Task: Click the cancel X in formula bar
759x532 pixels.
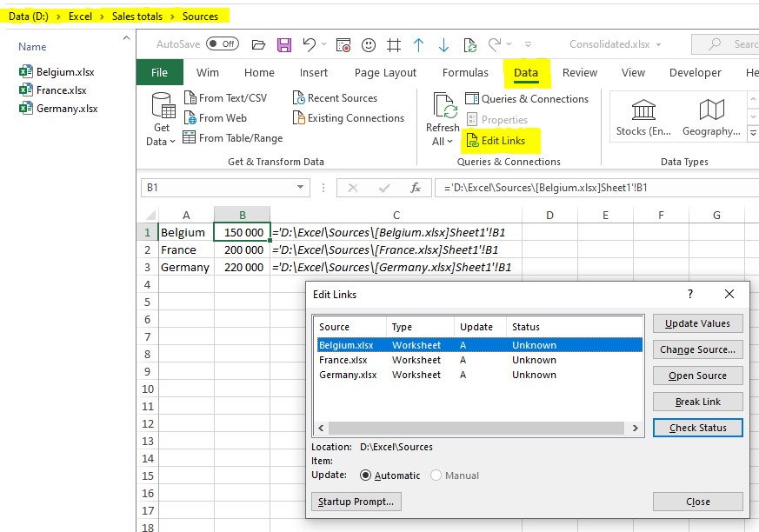Action: [x=353, y=188]
